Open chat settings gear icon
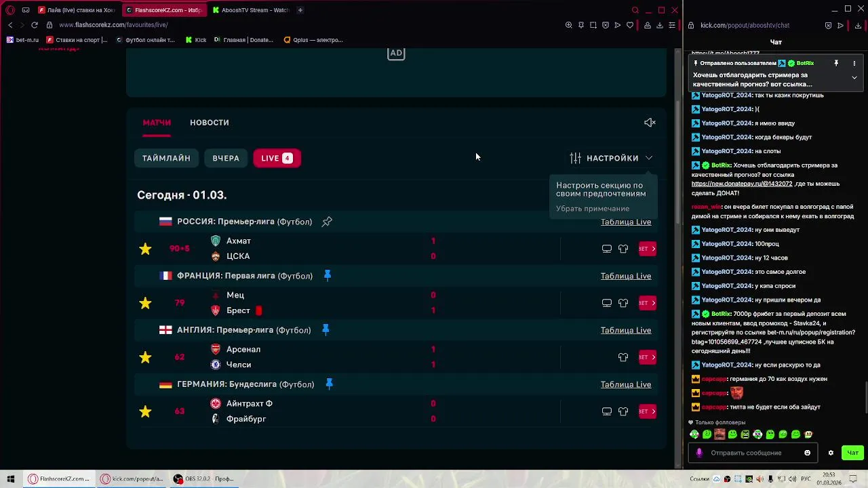Screen dimensions: 868x488 831,453
